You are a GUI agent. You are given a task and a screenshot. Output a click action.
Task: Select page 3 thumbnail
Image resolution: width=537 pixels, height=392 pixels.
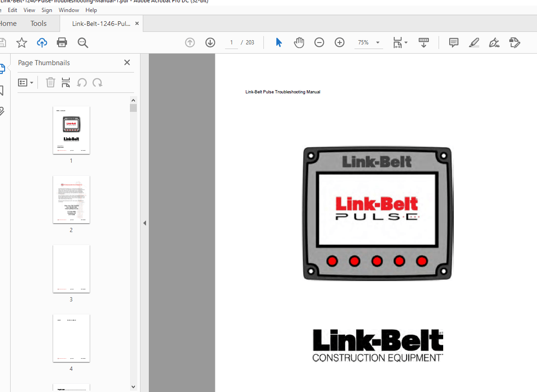(71, 269)
